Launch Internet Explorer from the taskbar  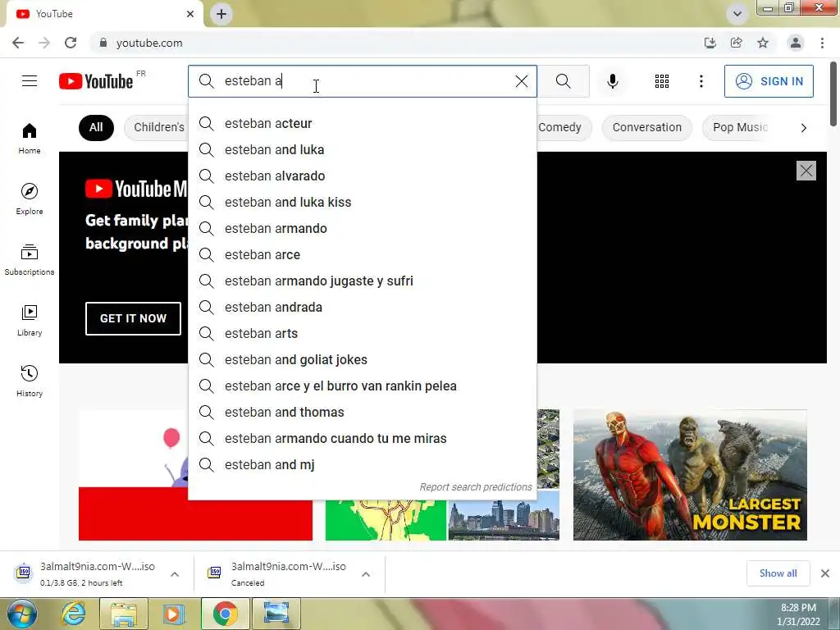pos(73,614)
